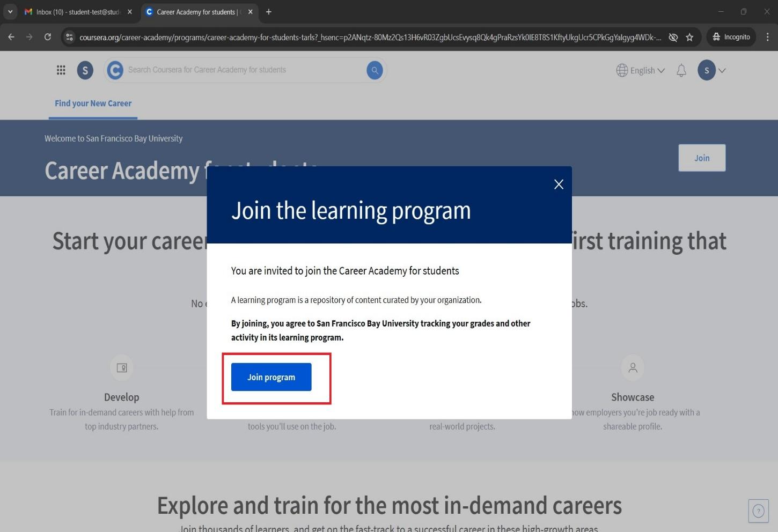Open the notifications bell
This screenshot has width=778, height=532.
tap(681, 70)
